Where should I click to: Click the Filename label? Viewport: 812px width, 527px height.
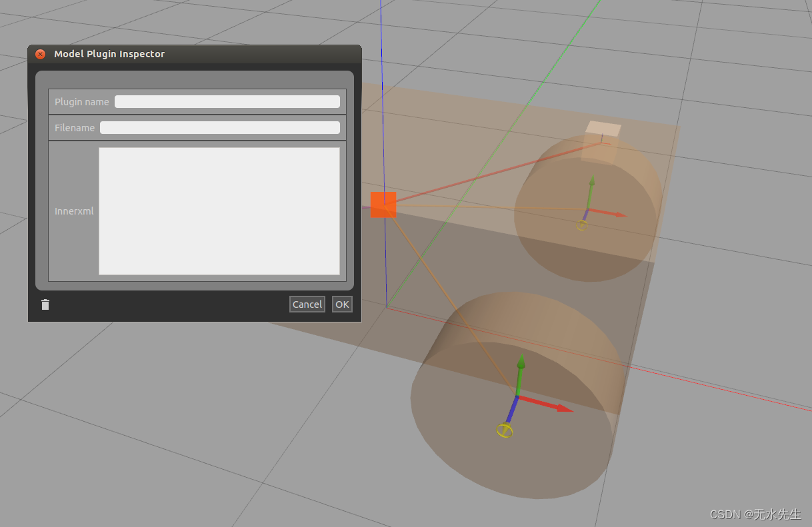(75, 128)
